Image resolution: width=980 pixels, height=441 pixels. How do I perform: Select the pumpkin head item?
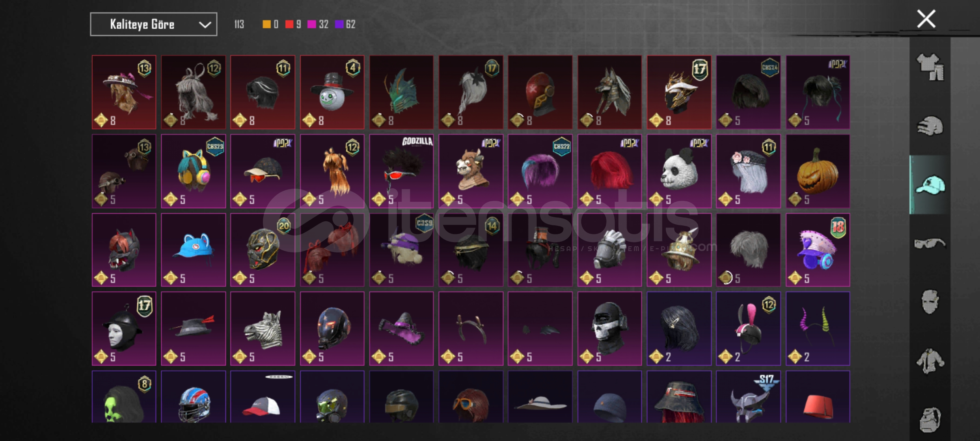coord(818,171)
